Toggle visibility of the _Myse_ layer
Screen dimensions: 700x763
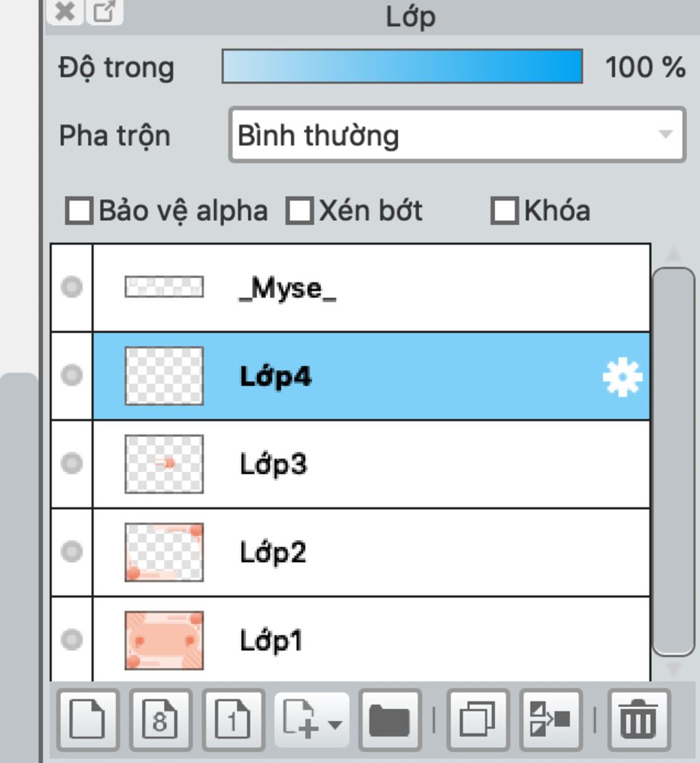72,287
